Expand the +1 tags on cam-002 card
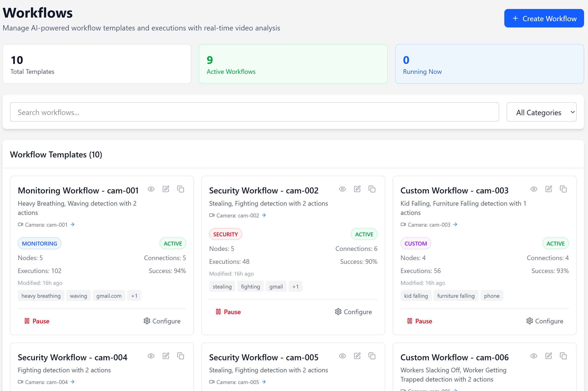588x391 pixels. (x=295, y=286)
